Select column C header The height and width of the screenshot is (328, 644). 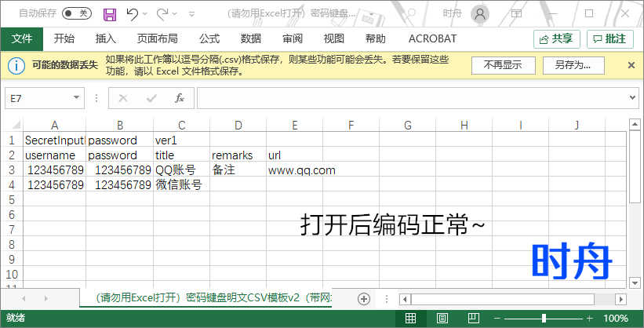(x=181, y=125)
